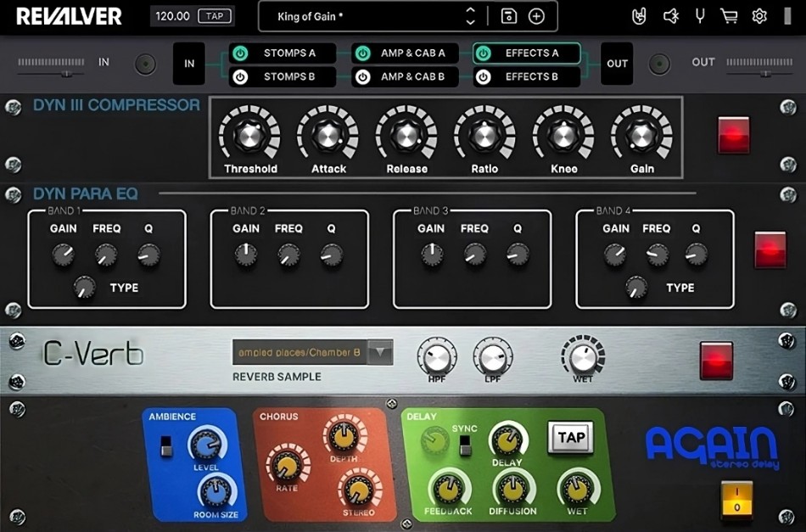Click the TAP tempo button in the header
The height and width of the screenshot is (532, 806).
(215, 16)
